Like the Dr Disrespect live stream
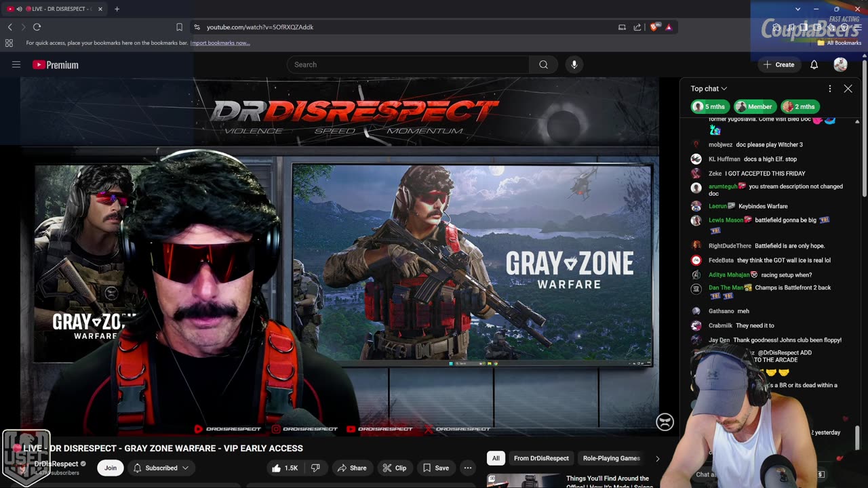 (x=284, y=468)
